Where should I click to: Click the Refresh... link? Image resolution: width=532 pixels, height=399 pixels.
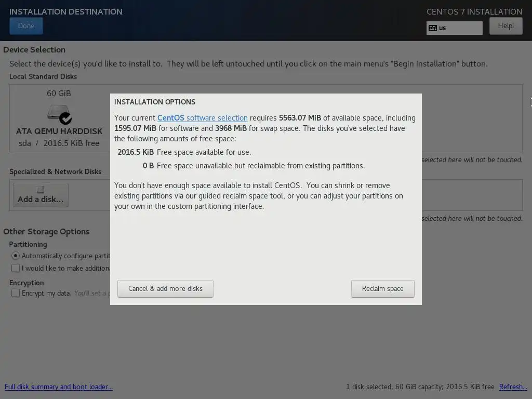coord(513,387)
